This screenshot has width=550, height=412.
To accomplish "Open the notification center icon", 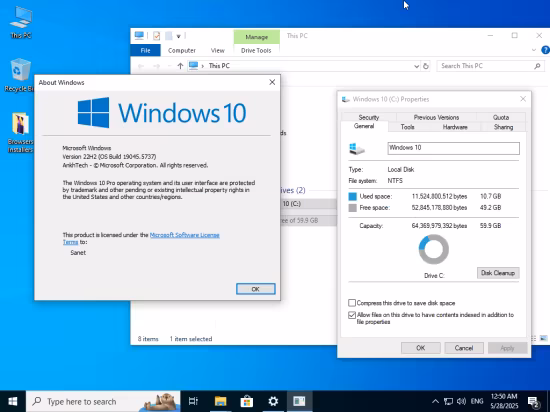I will click(x=534, y=401).
